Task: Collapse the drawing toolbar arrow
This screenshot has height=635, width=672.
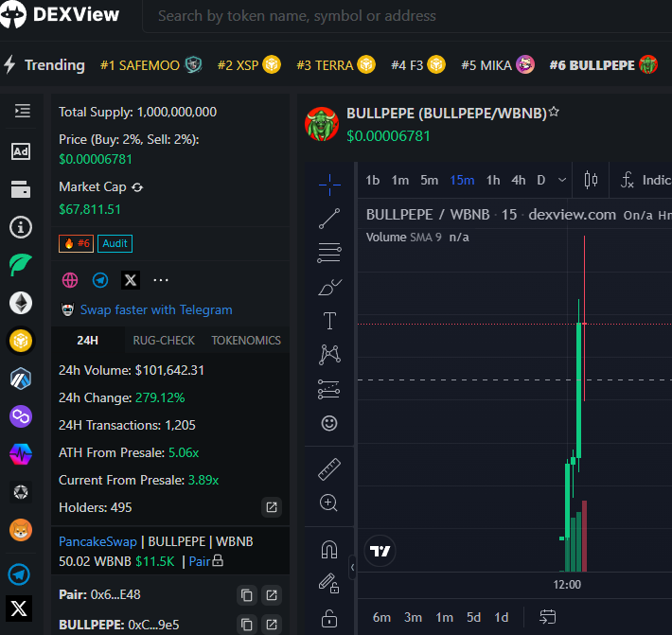Action: pos(352,568)
